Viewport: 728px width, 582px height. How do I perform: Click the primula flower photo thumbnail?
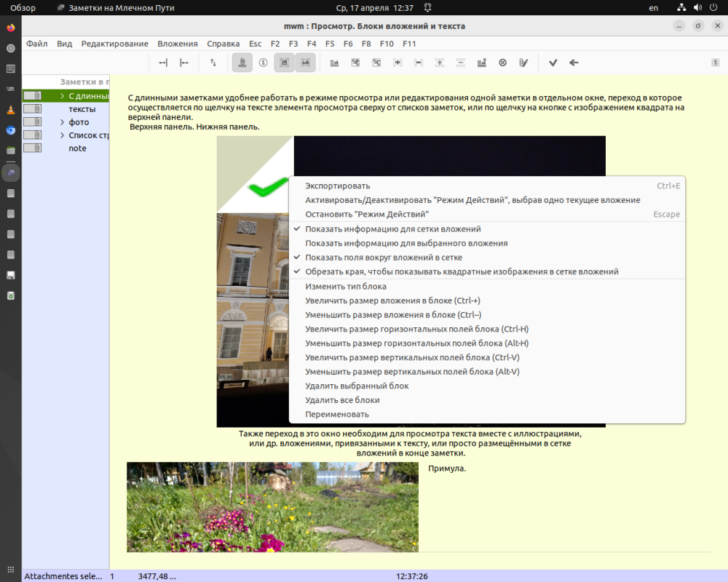coord(272,507)
